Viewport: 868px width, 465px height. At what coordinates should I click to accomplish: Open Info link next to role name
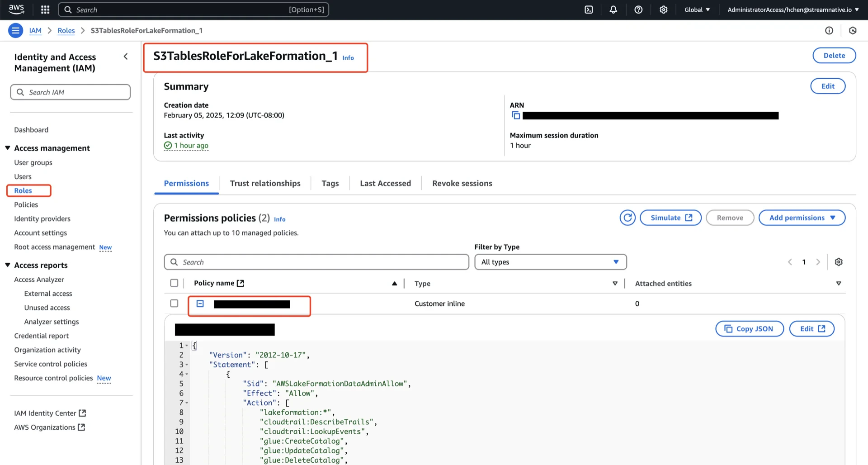[x=348, y=58]
